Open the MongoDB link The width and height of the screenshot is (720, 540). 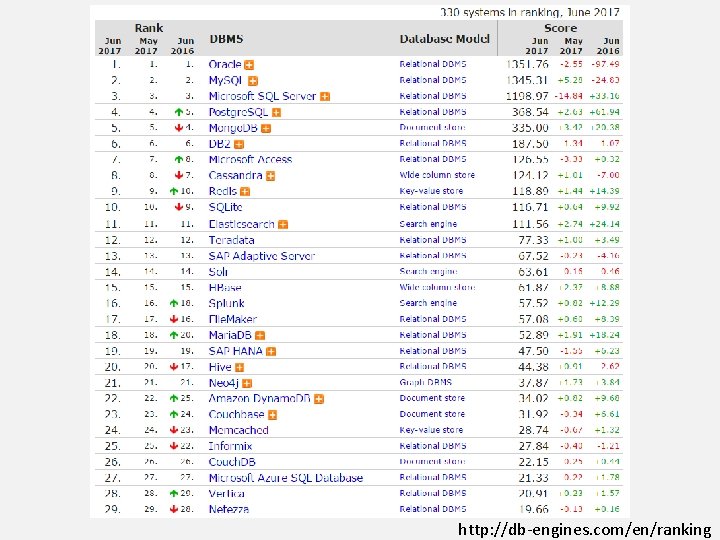click(233, 128)
